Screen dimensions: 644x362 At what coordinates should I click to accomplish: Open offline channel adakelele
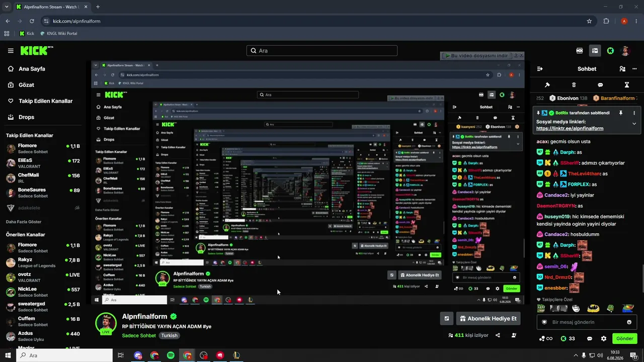tap(42, 208)
